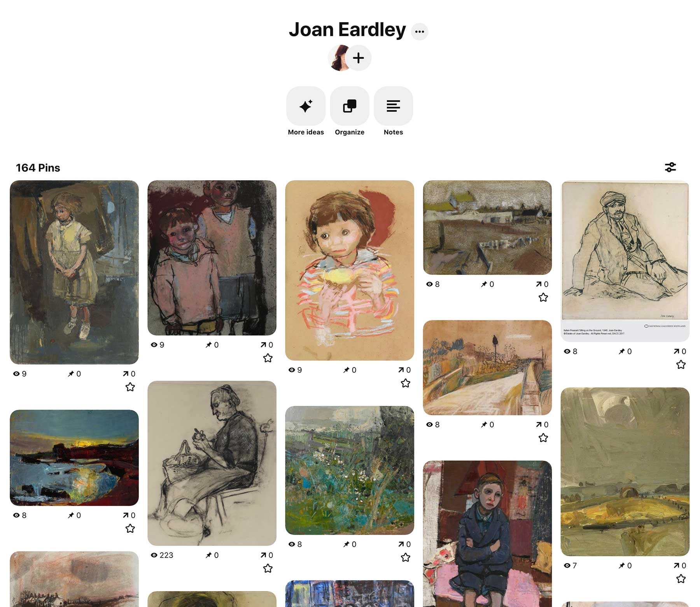The width and height of the screenshot is (700, 607).
Task: Open the board options three-dot menu
Action: 419,31
